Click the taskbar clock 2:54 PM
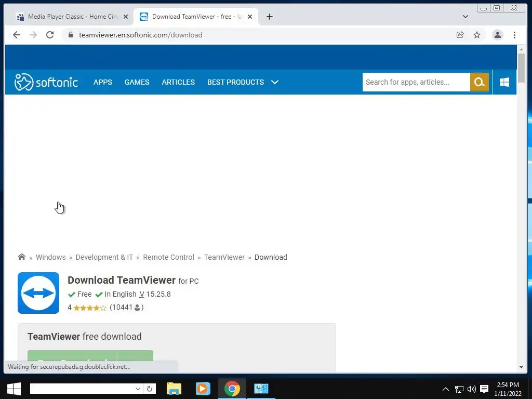Screen dimensions: 532x399 (508, 385)
